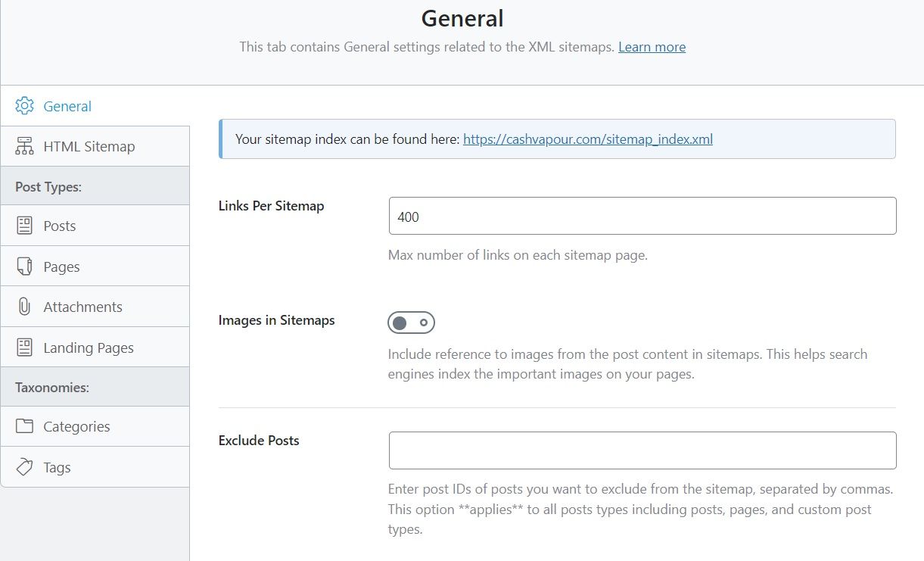Select the Attachments tab label
This screenshot has width=924, height=561.
[x=82, y=307]
